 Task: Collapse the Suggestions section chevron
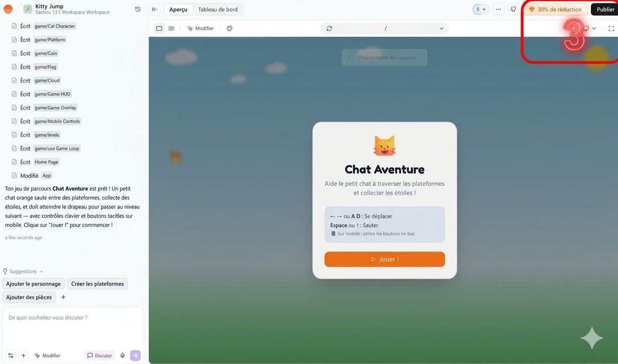click(x=41, y=271)
